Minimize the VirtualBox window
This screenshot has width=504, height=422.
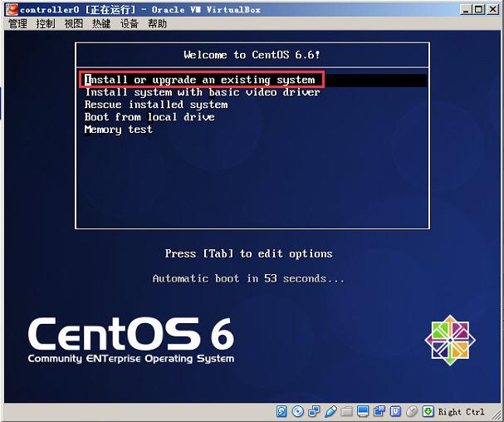pos(466,9)
